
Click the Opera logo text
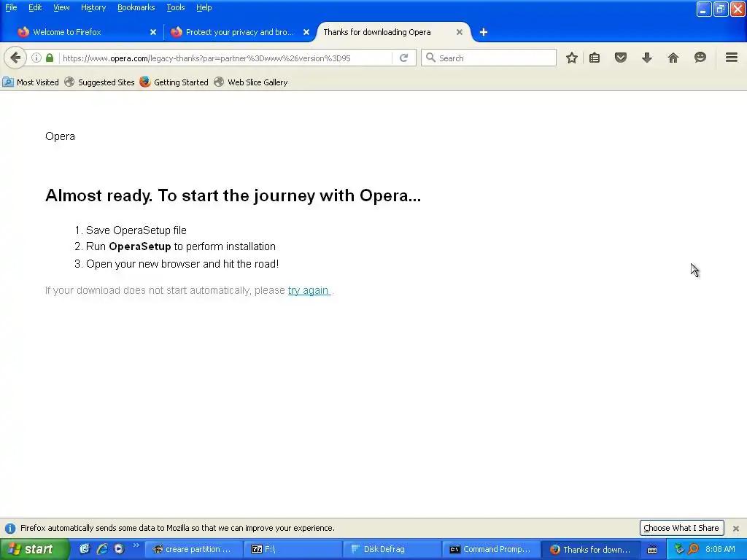pos(60,136)
